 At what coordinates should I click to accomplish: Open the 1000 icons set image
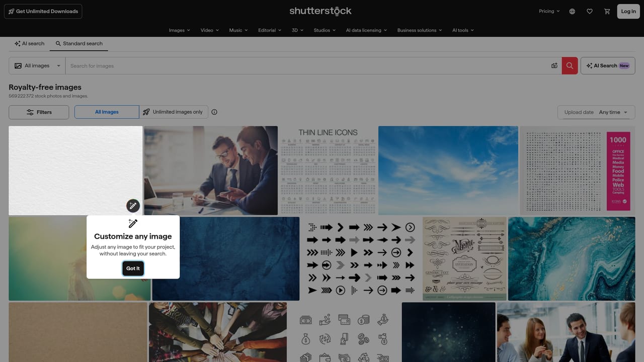pos(578,170)
